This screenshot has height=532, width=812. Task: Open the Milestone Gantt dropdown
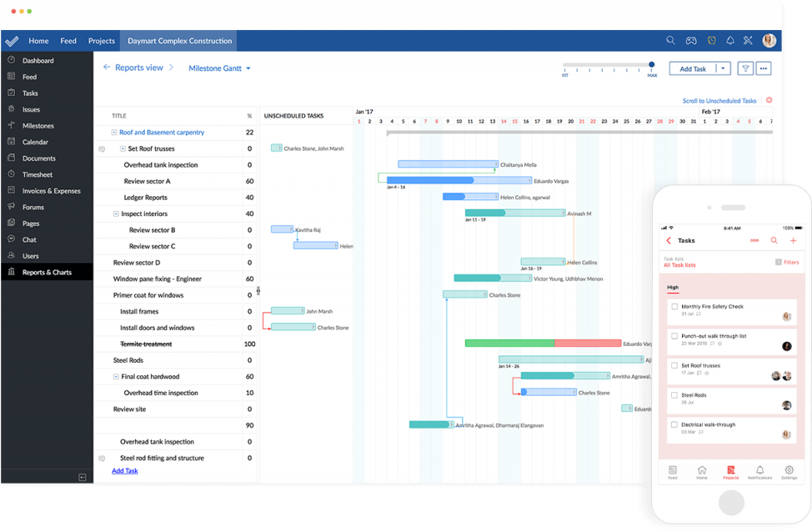click(219, 68)
